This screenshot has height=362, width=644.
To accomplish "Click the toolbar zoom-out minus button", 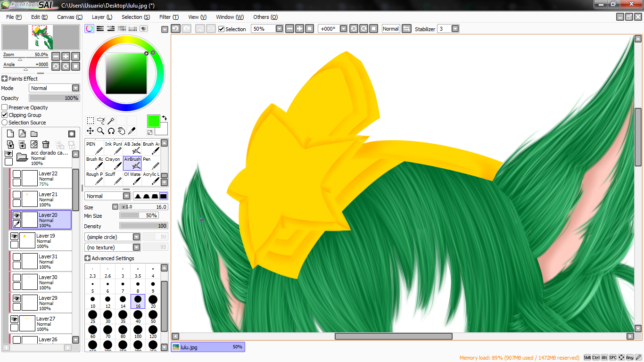I will click(289, 29).
